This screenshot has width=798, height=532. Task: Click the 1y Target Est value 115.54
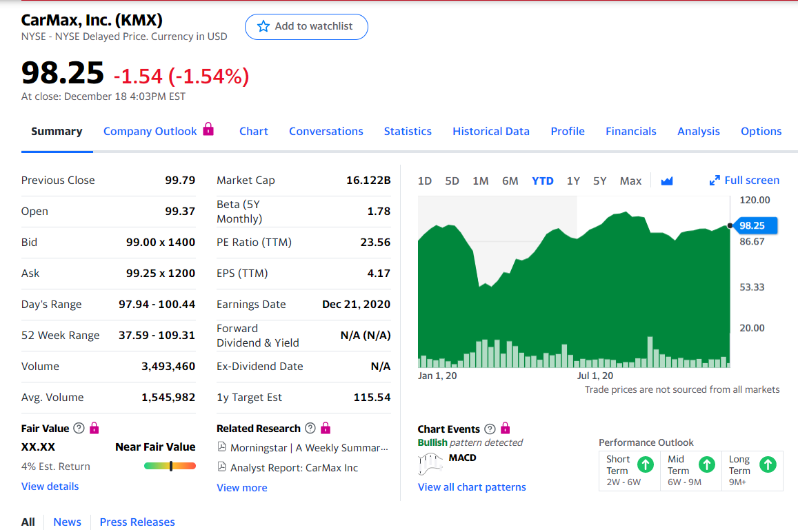tap(372, 397)
